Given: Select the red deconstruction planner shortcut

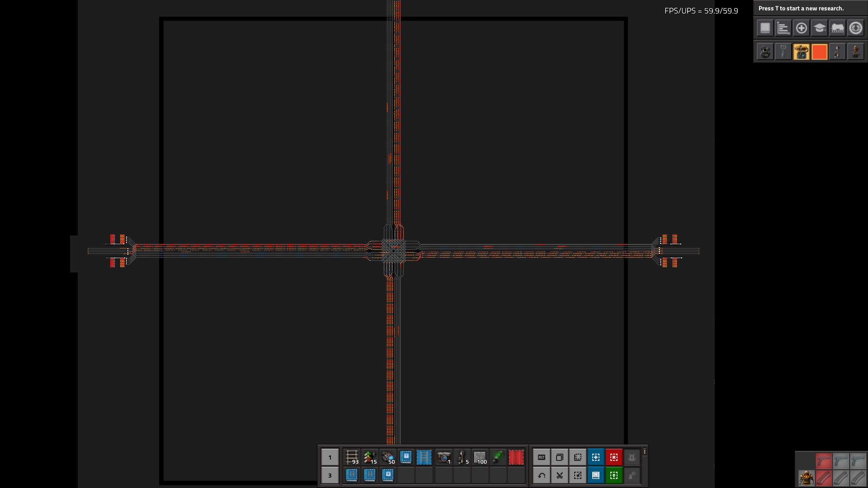Looking at the screenshot, I should point(614,457).
